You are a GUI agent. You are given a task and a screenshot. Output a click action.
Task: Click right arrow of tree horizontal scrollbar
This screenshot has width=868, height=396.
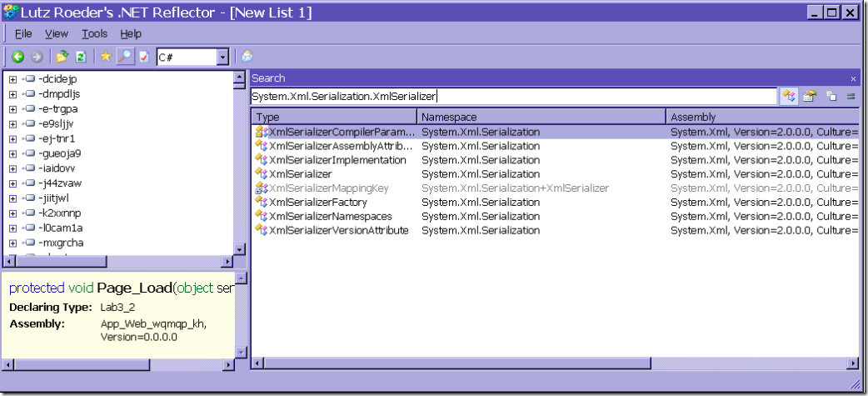click(x=228, y=261)
